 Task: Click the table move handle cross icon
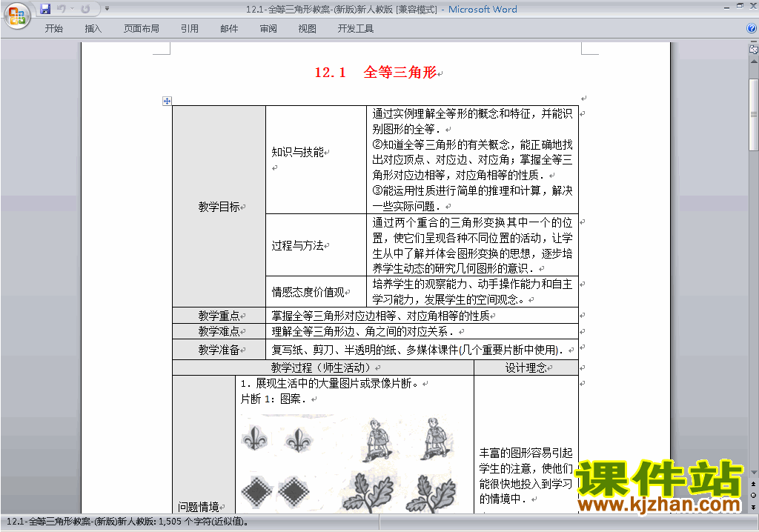click(167, 101)
